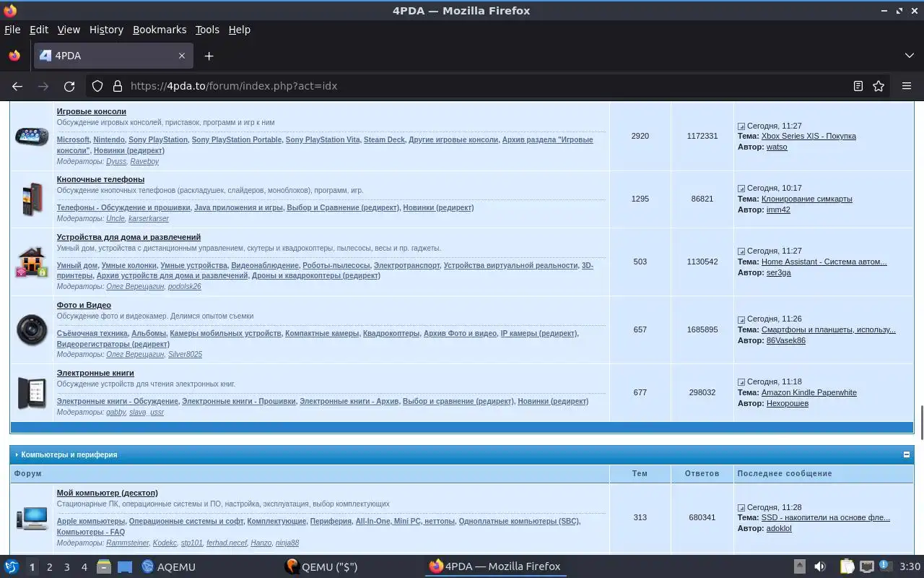Screen dimensions: 924x578
Task: Toggle reader view in the address bar
Action: tap(858, 86)
